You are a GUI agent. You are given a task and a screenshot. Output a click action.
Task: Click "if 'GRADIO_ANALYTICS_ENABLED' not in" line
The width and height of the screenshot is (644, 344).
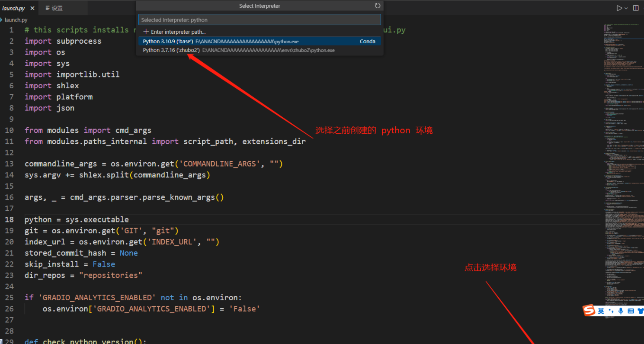pos(134,298)
